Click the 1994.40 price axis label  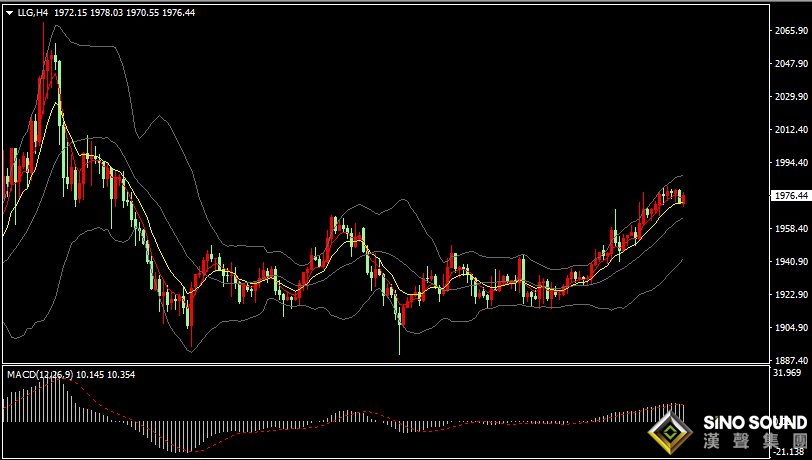[791, 162]
